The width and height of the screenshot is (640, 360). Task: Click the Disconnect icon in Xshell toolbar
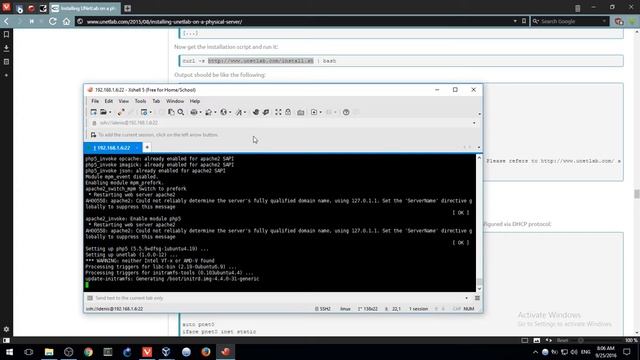coord(121,112)
